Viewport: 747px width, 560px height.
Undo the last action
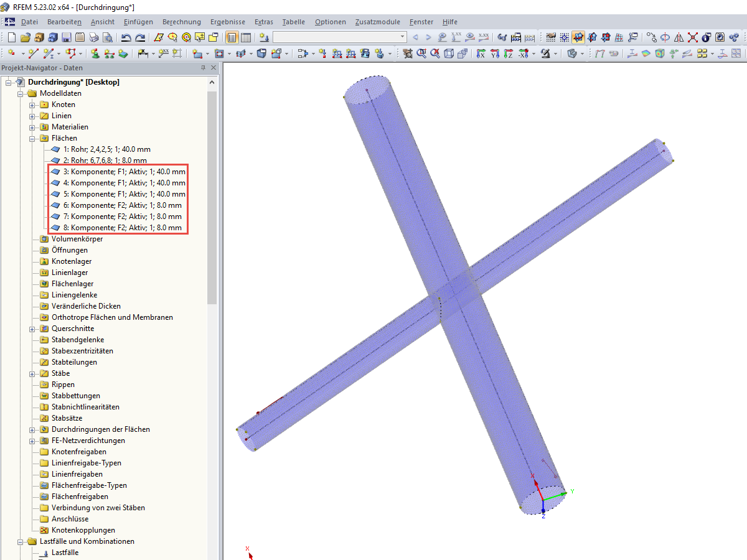[x=126, y=37]
